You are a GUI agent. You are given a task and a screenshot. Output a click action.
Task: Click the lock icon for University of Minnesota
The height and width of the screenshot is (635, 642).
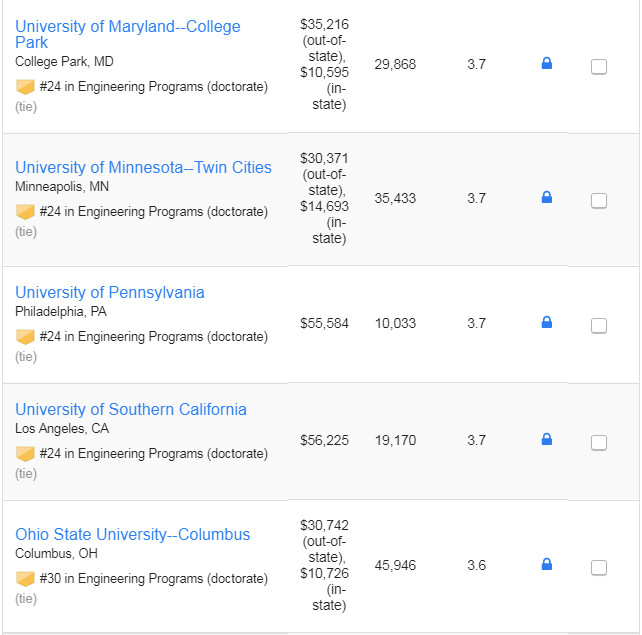[547, 197]
